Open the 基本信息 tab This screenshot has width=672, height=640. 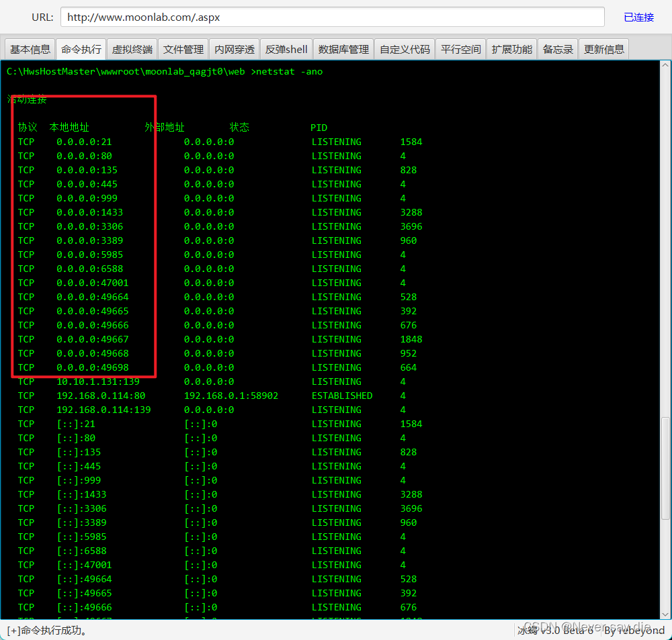point(30,49)
